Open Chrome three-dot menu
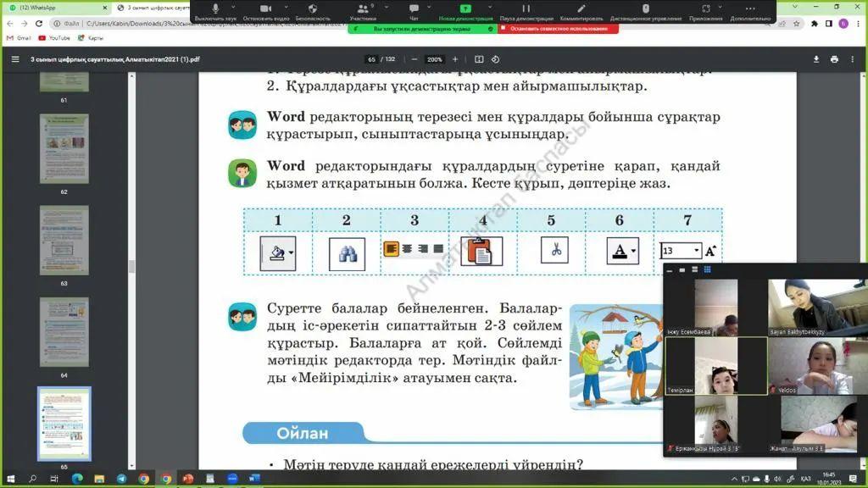Viewport: 868px width, 488px height. pyautogui.click(x=858, y=24)
